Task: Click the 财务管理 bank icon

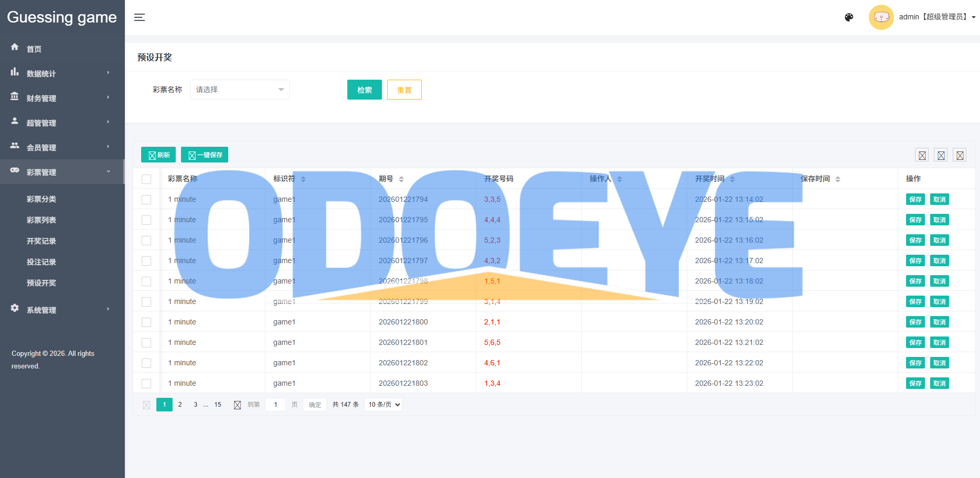Action: 15,97
